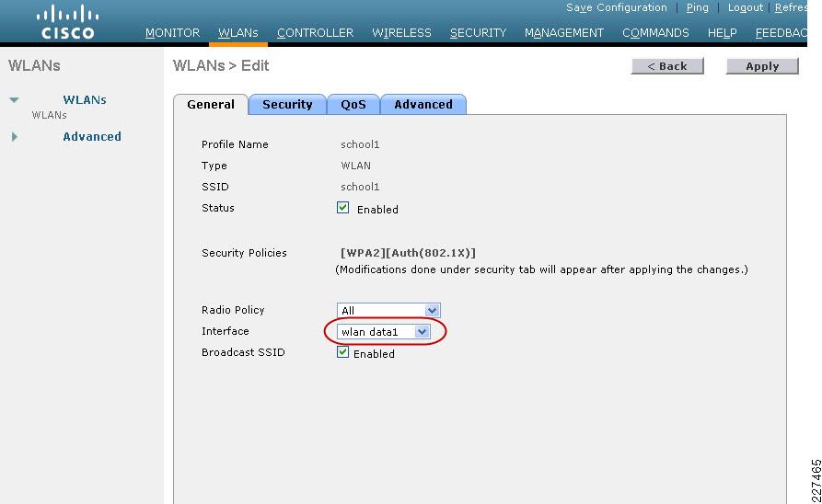Viewport: 822px width, 504px height.
Task: Open the SECURITY top menu
Action: coord(478,33)
